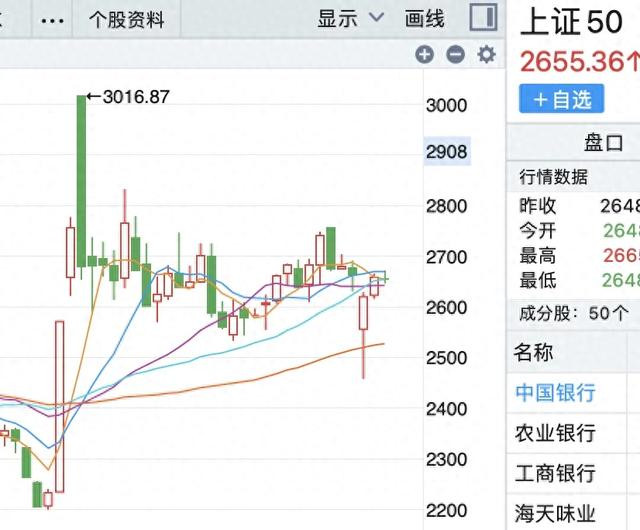
Task: Zoom out the chart with minus icon
Action: pos(456,54)
